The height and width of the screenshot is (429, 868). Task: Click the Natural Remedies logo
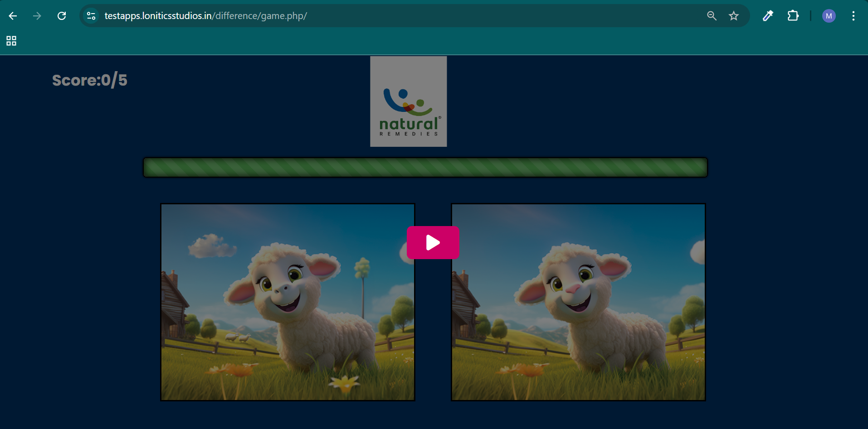[x=408, y=101]
